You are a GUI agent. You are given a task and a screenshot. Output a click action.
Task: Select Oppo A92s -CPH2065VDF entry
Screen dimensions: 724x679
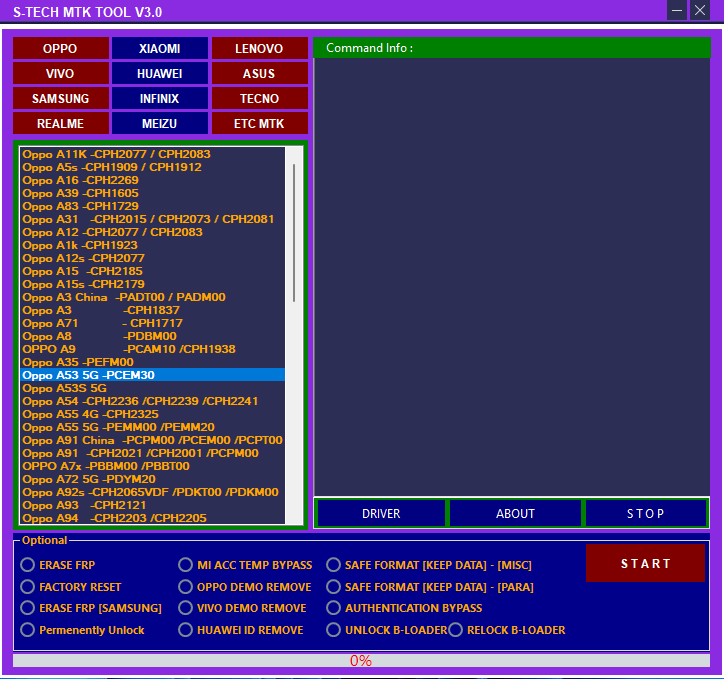coord(152,492)
